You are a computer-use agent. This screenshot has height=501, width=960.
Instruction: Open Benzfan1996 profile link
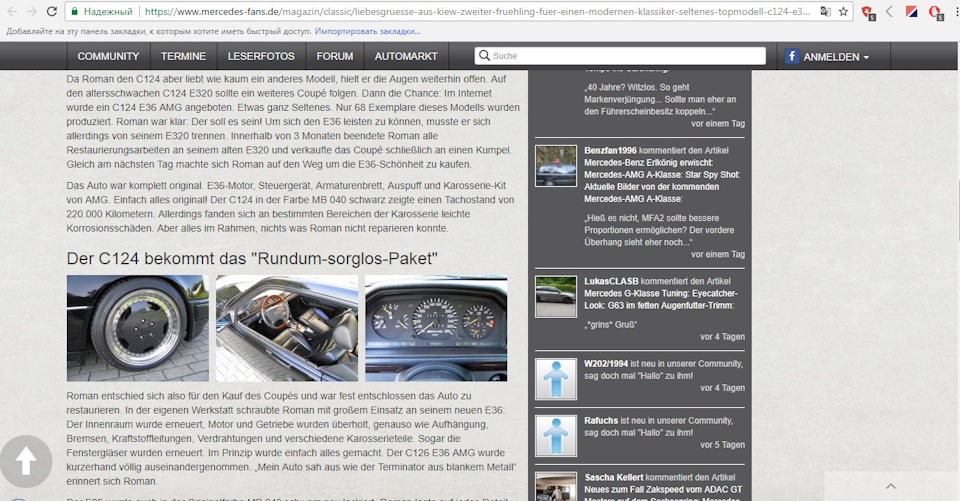point(610,150)
